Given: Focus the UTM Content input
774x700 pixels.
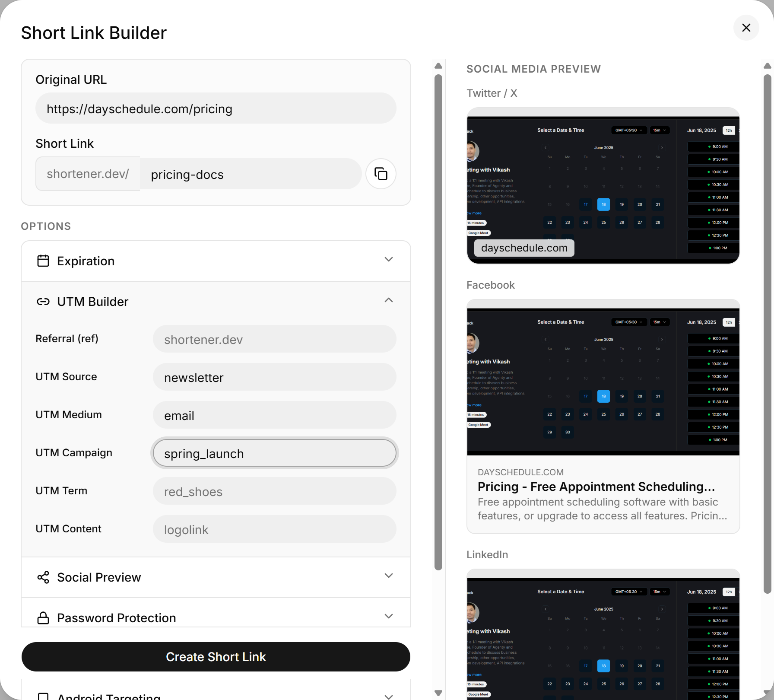Looking at the screenshot, I should [x=275, y=529].
